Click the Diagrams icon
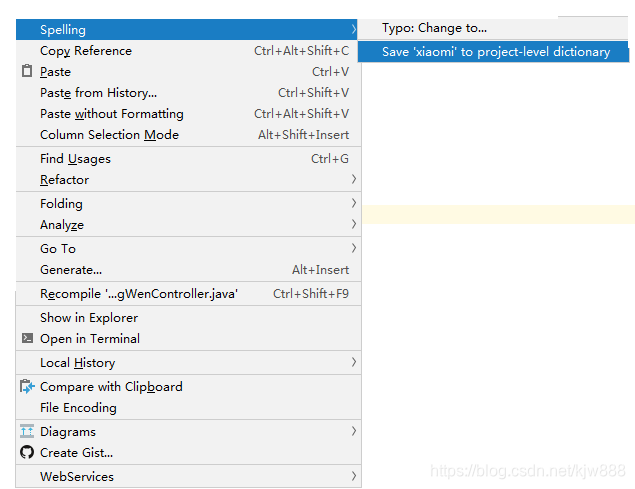 pyautogui.click(x=27, y=431)
